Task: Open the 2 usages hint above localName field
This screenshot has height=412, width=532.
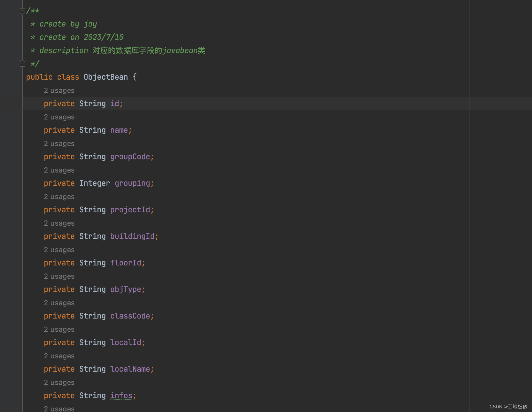Action: pos(59,356)
